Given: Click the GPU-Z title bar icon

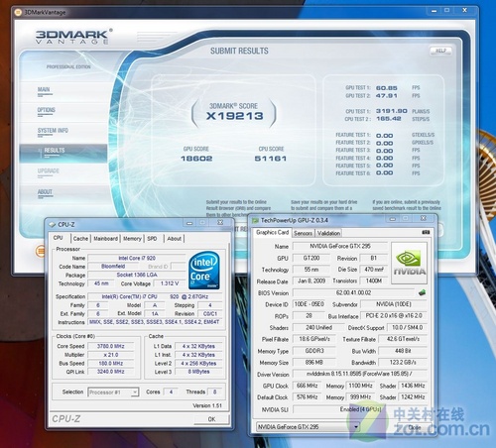Looking at the screenshot, I should point(255,220).
